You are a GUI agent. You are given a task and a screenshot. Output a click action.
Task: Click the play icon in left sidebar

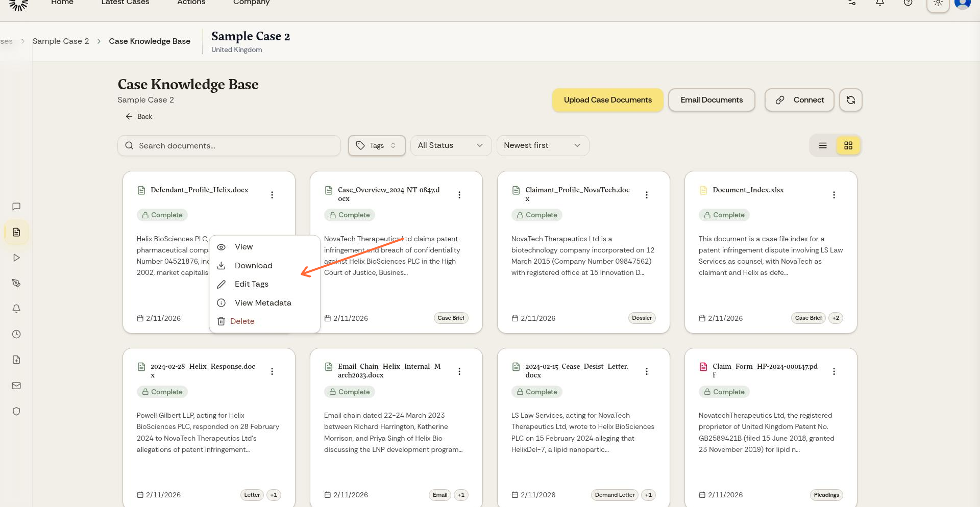point(16,258)
